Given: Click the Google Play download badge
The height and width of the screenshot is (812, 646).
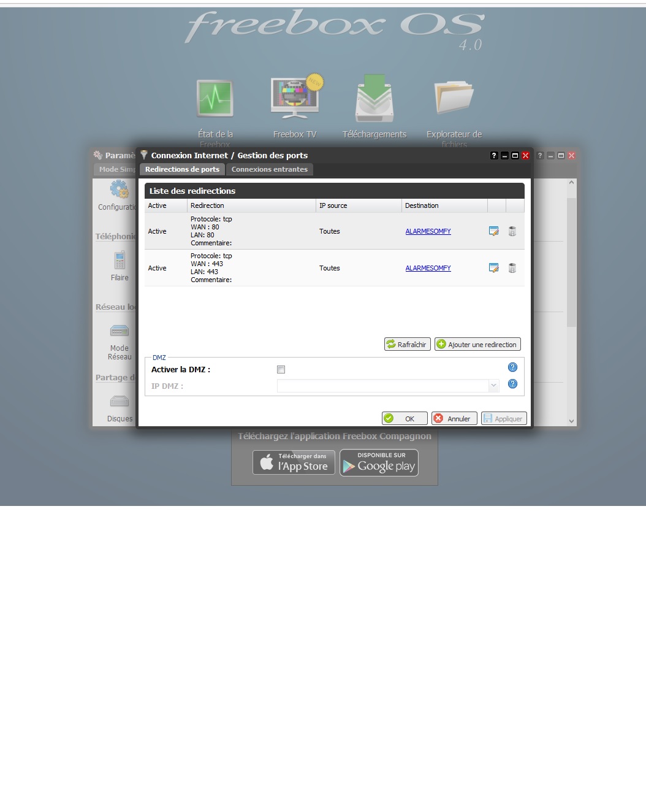Looking at the screenshot, I should click(379, 462).
